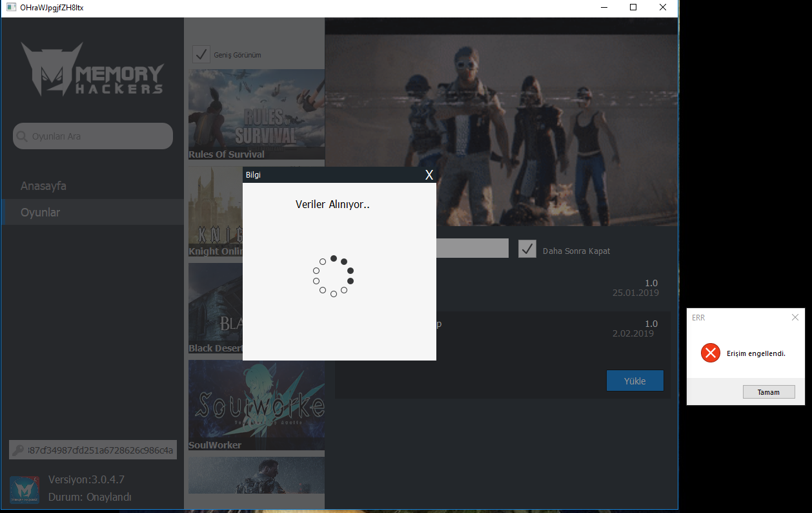Focus the Oyunları Ara search field
This screenshot has height=513, width=812.
[93, 136]
